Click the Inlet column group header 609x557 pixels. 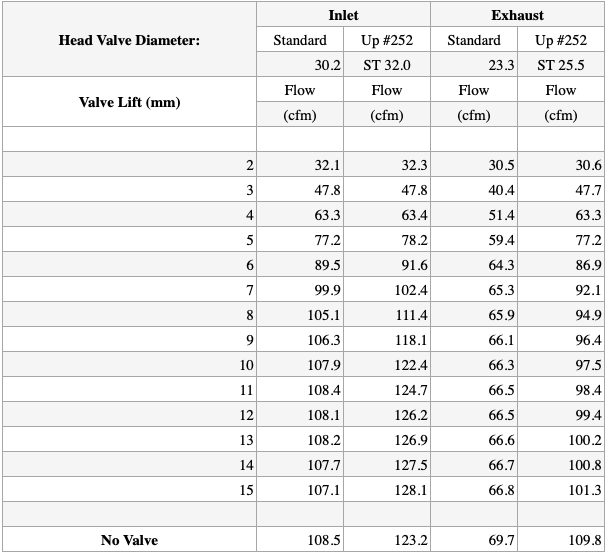point(343,15)
